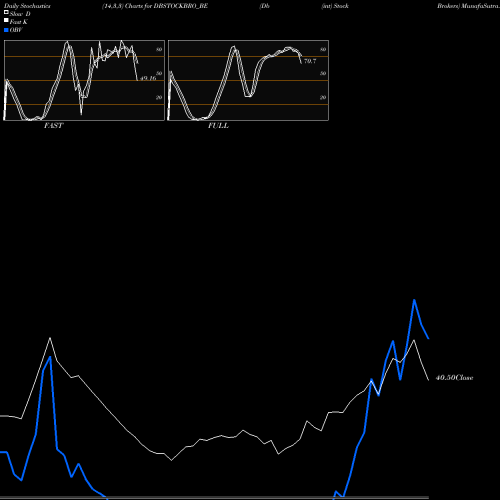Click the 20 axis label on FULL chart
The height and width of the screenshot is (500, 500).
tap(323, 97)
